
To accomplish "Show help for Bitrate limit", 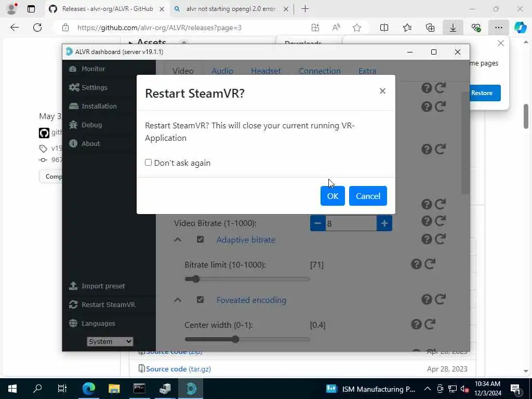I will pos(416,264).
